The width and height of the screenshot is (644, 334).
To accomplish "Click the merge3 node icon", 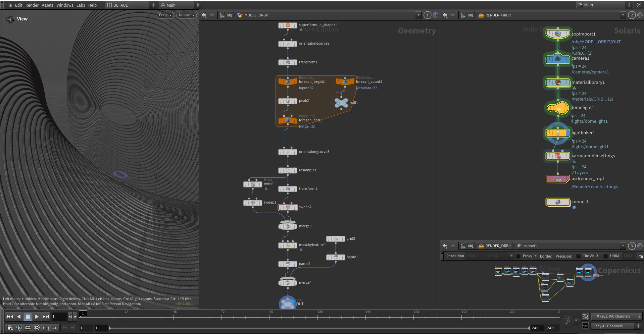I will [288, 226].
